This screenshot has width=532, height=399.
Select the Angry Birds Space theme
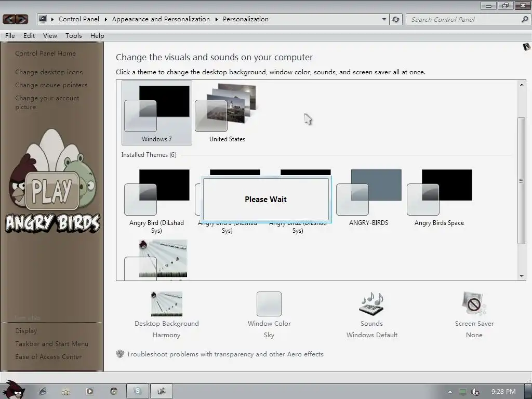click(439, 198)
